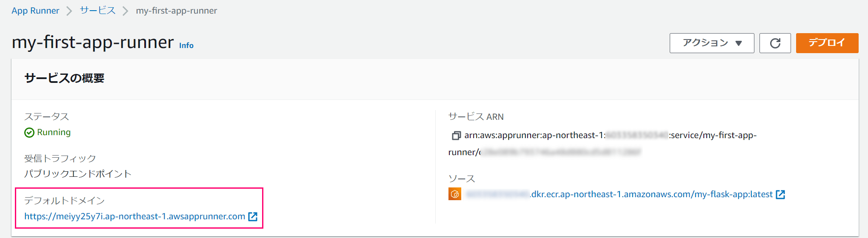This screenshot has height=238, width=868.
Task: Click the アクション dropdown arrow
Action: pos(739,43)
